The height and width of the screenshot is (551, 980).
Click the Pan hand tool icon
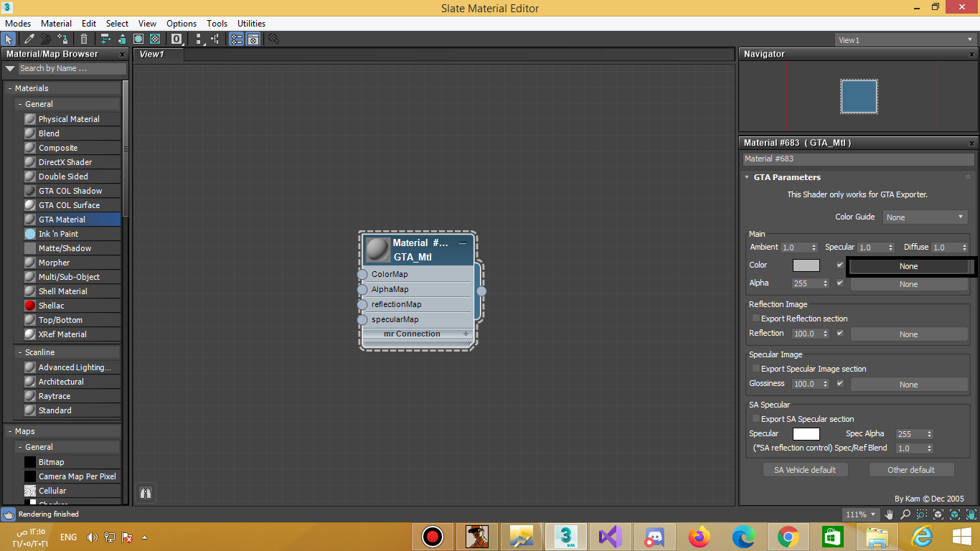point(890,514)
